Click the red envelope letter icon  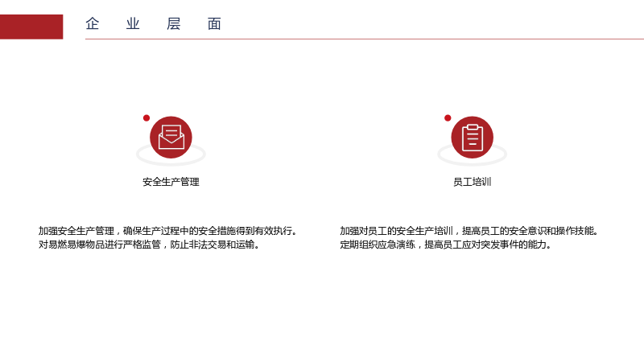(171, 137)
